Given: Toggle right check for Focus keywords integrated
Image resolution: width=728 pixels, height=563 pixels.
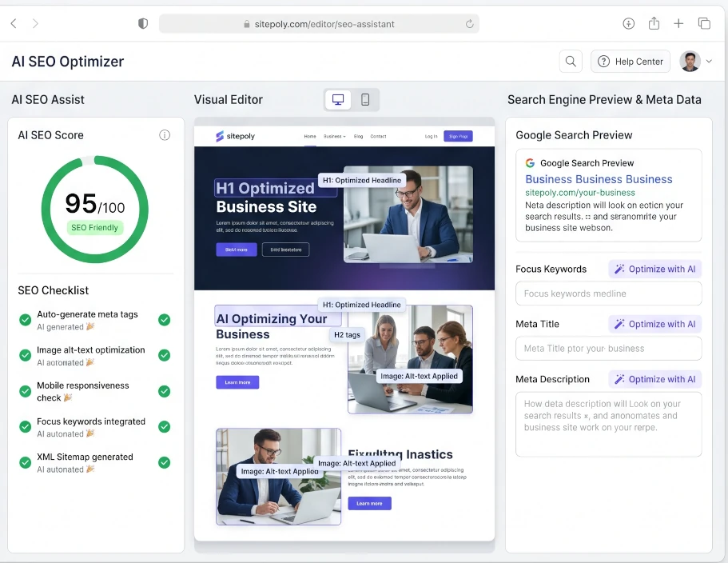Looking at the screenshot, I should [x=164, y=426].
